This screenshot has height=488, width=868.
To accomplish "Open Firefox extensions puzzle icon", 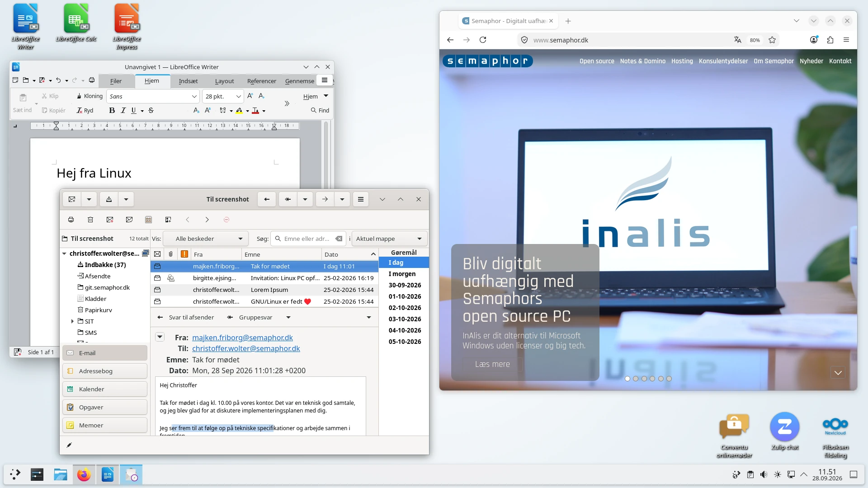I will pyautogui.click(x=830, y=40).
